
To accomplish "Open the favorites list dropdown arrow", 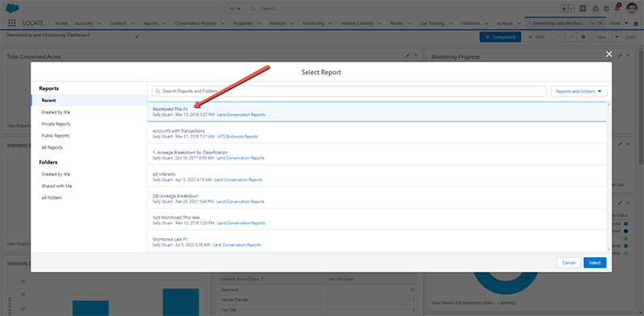I will point(572,8).
